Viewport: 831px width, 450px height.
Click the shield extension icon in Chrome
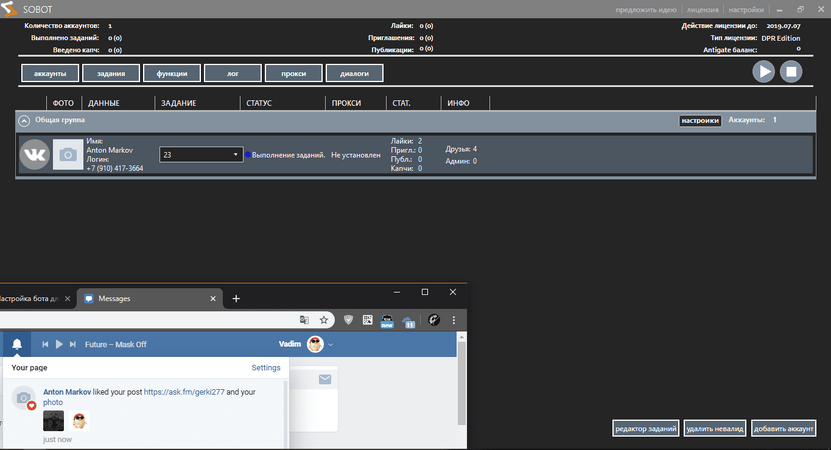[x=348, y=320]
